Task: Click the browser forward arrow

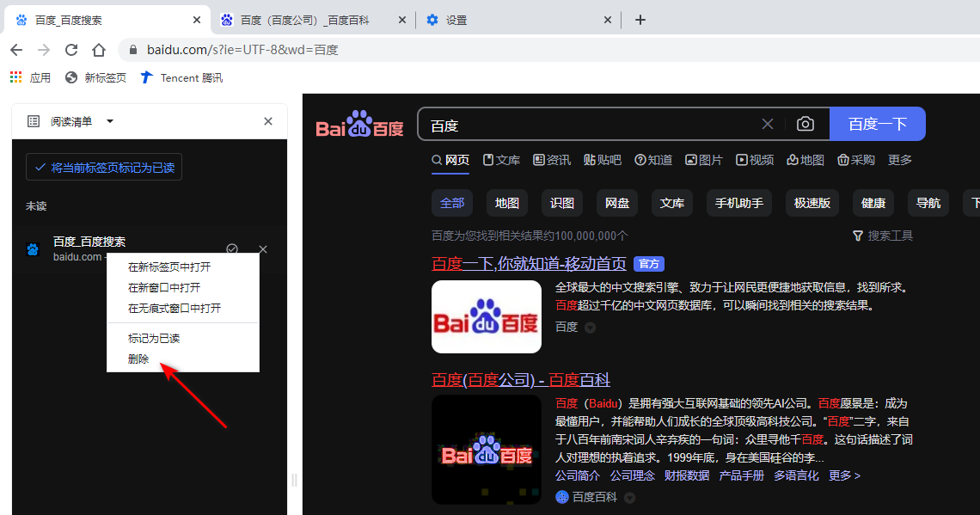Action: tap(44, 50)
